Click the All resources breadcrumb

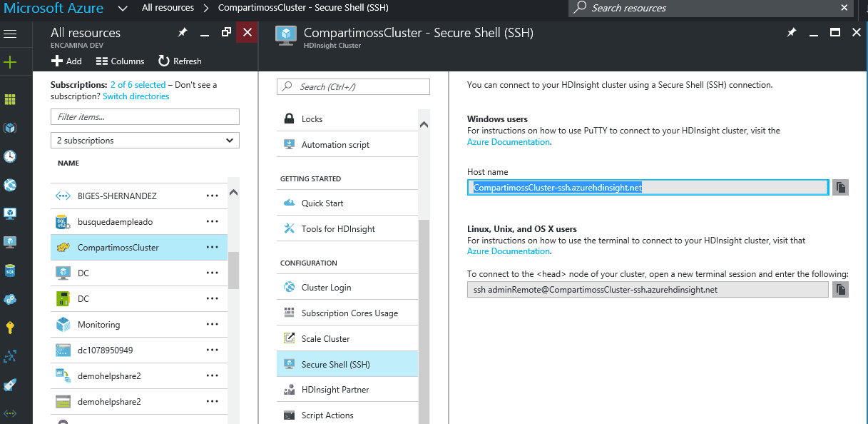click(x=168, y=8)
